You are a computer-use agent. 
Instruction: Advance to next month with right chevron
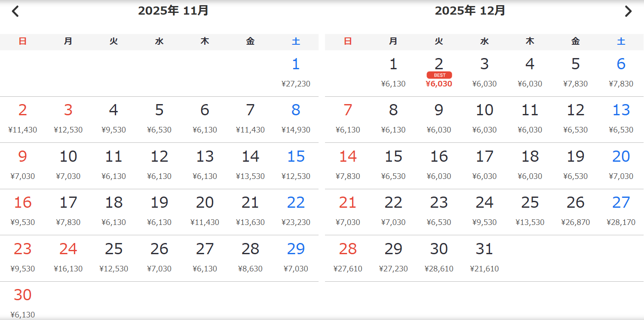[628, 11]
